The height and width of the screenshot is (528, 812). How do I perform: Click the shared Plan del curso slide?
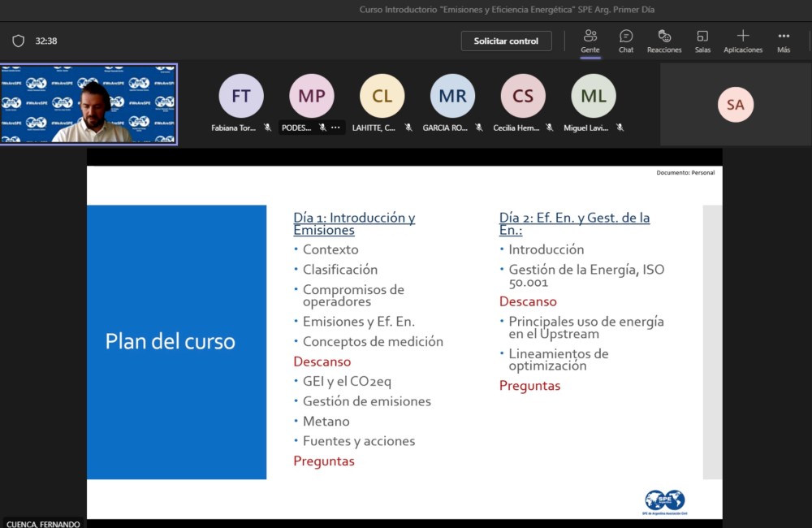point(404,341)
